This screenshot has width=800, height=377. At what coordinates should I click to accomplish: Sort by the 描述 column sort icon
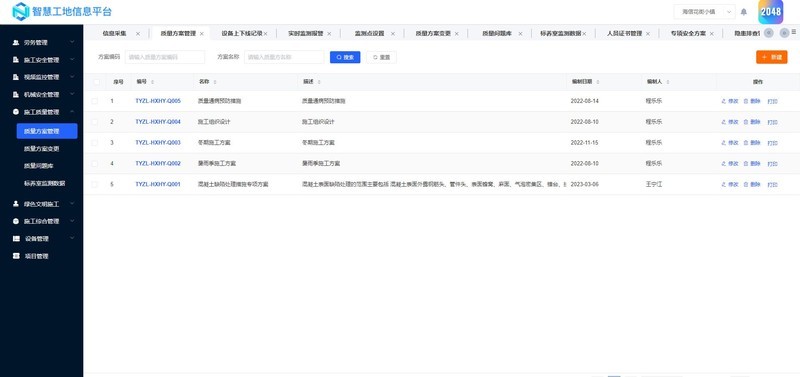[x=318, y=82]
